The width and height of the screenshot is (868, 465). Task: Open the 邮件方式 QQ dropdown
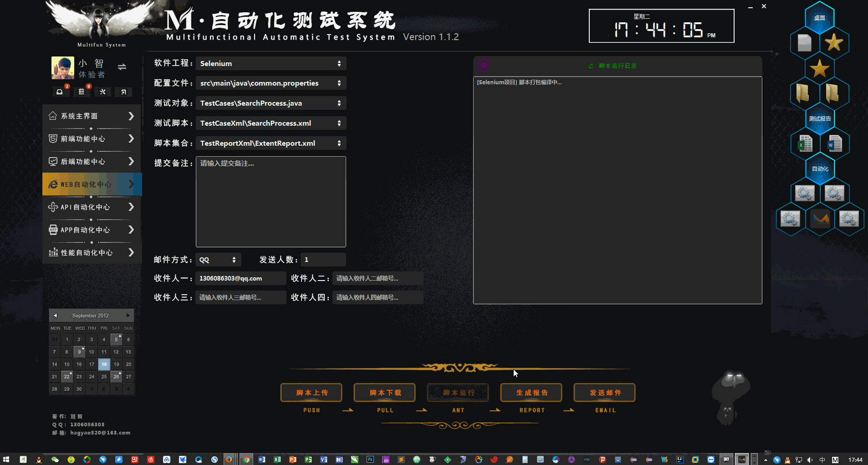[x=218, y=260]
